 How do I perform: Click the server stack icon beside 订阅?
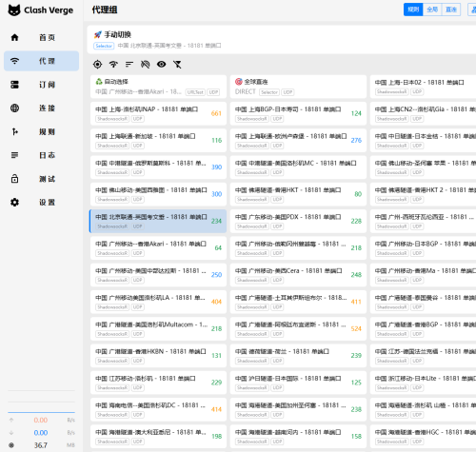pyautogui.click(x=14, y=85)
